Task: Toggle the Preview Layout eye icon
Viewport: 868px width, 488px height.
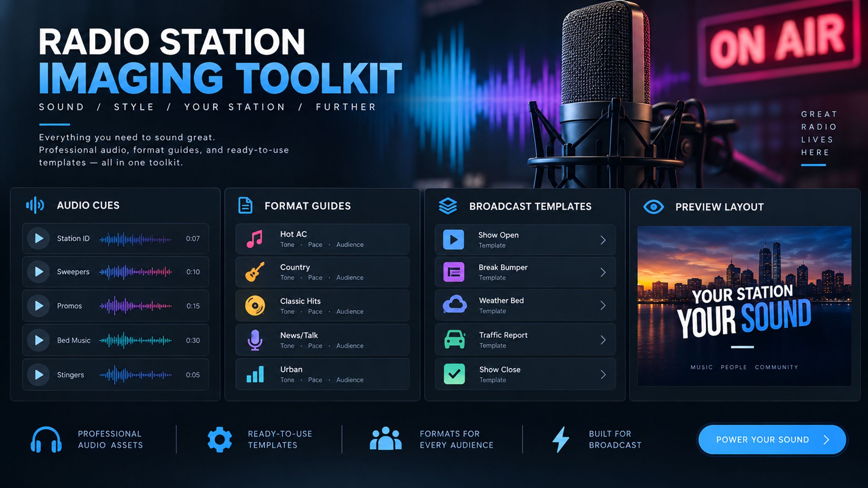Action: [x=653, y=207]
